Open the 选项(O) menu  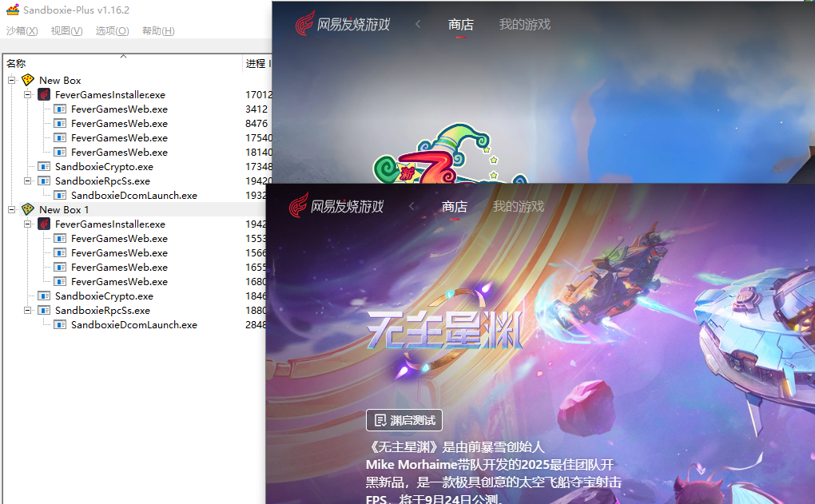click(113, 30)
